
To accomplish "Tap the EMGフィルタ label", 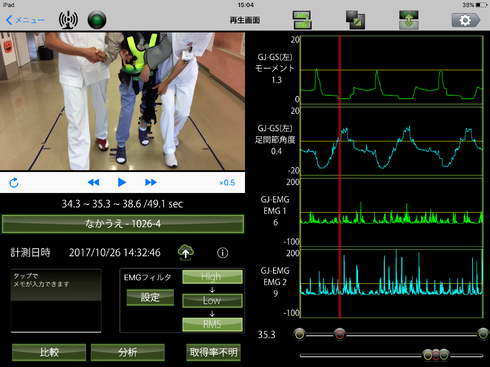I will pos(148,277).
